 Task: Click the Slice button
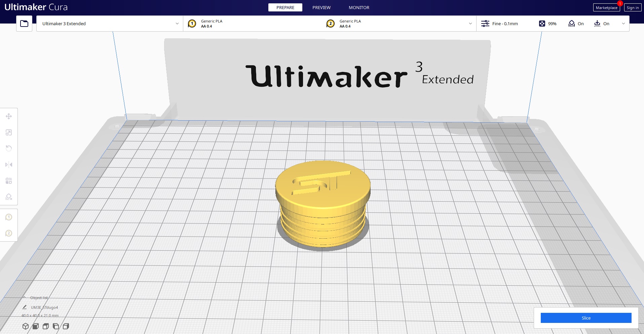[586, 318]
